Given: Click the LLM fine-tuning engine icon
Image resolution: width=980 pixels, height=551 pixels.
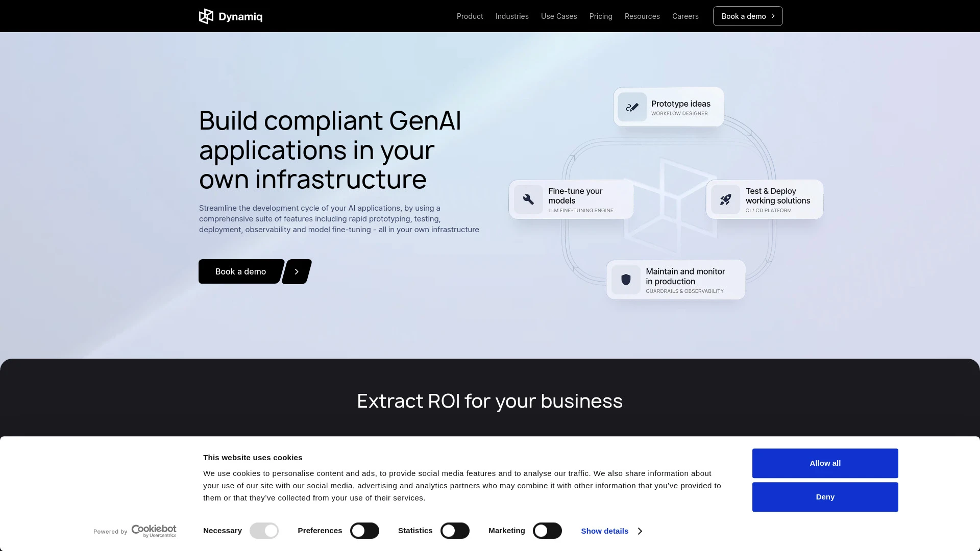Looking at the screenshot, I should [x=528, y=199].
